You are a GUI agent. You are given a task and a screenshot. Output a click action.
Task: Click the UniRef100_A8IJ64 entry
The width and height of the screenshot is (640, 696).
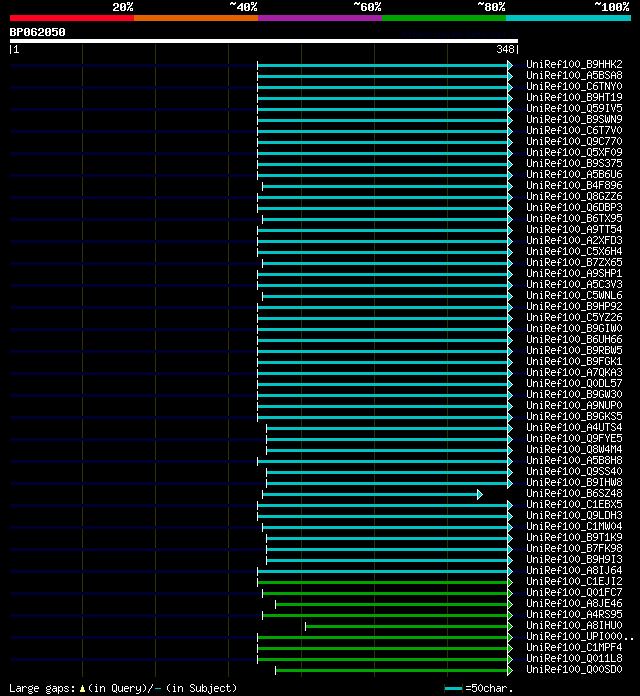(x=574, y=571)
